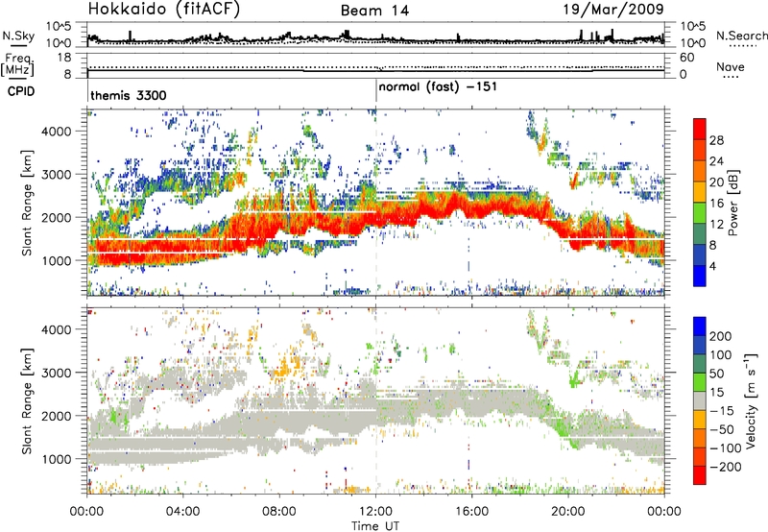Pick the red top segment of Power colorbar
This screenshot has height=532, width=768.
point(700,129)
